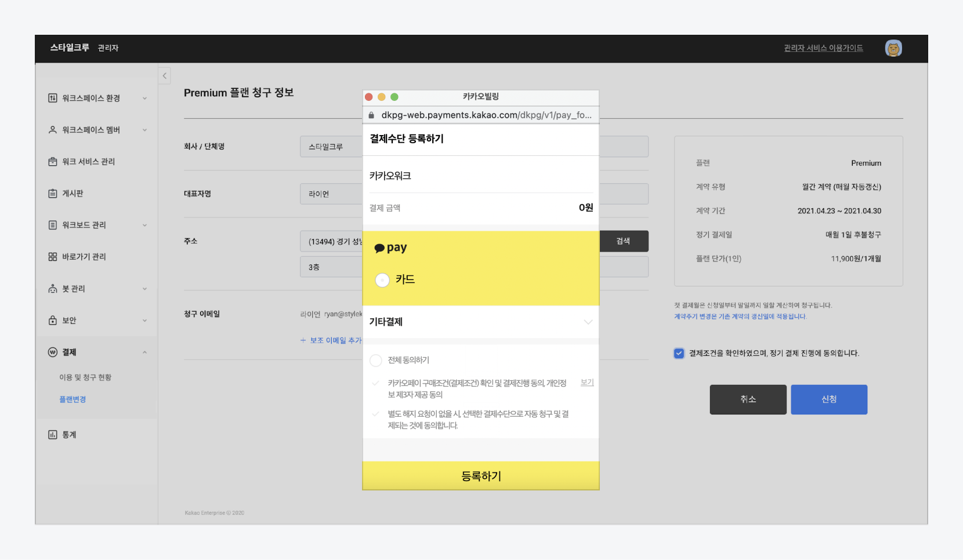Click the workspace member person icon
The image size is (963, 560).
53,130
